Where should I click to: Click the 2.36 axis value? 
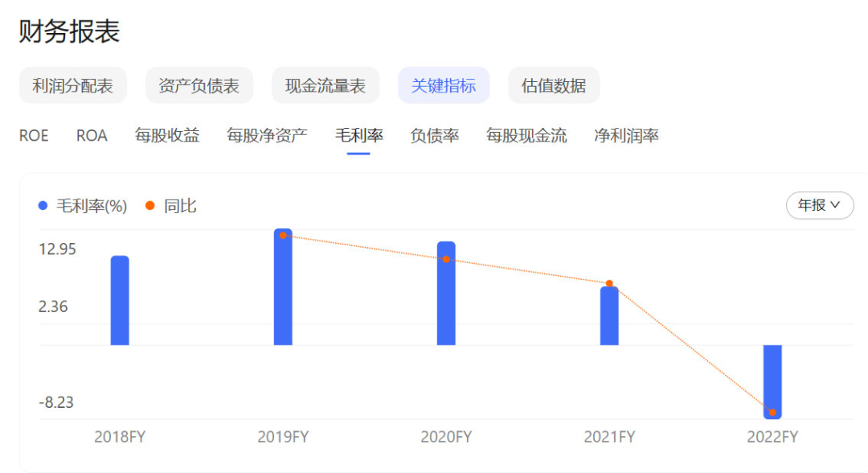(x=53, y=306)
